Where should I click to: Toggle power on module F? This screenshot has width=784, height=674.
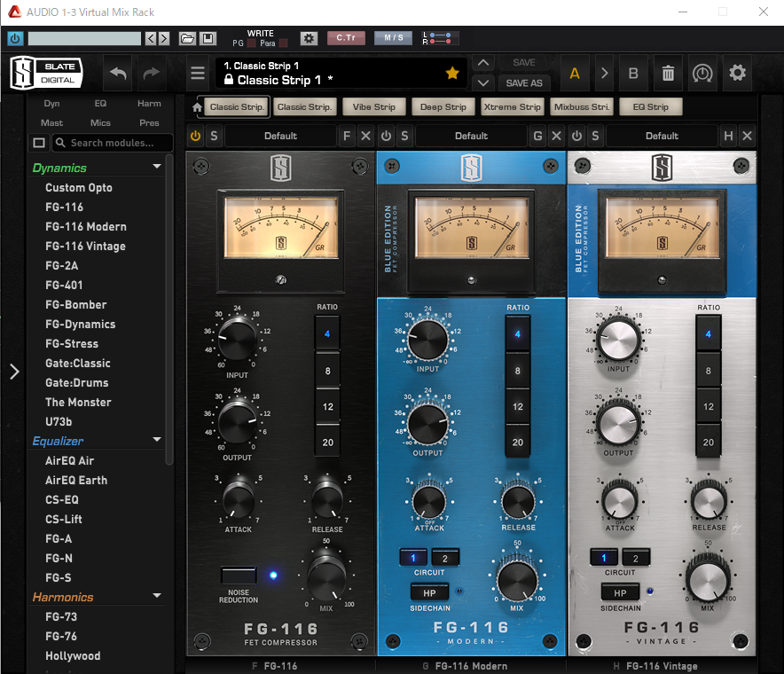click(195, 136)
